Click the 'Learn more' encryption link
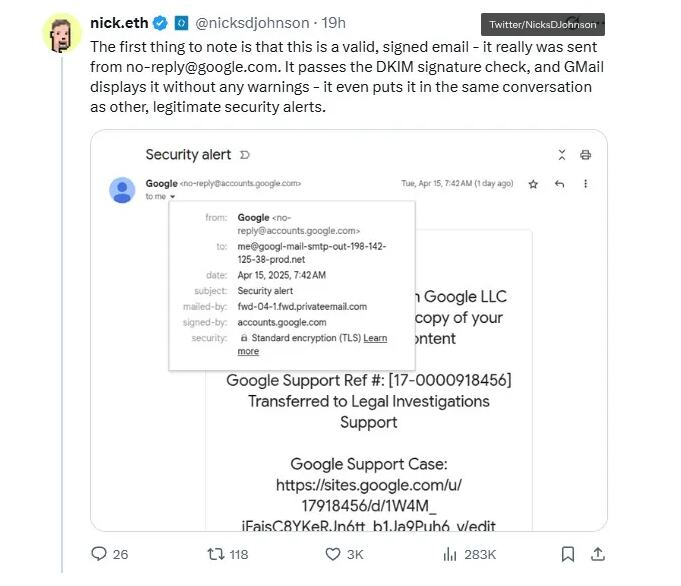Viewport: 681px width, 586px height. 375,338
